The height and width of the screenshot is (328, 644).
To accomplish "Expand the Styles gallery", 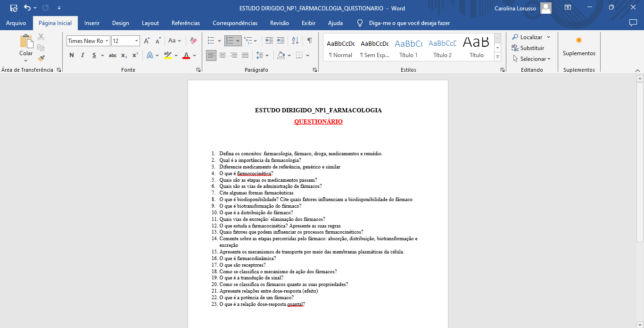I will tap(497, 57).
